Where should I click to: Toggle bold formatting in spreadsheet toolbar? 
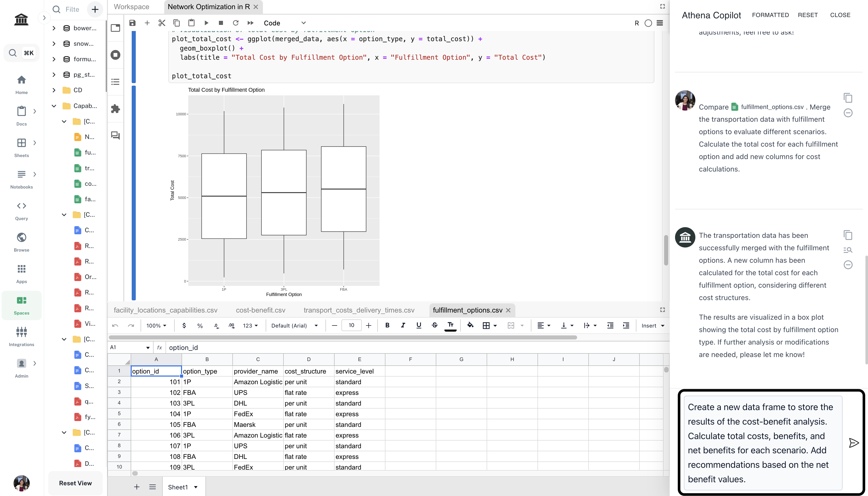click(x=387, y=325)
